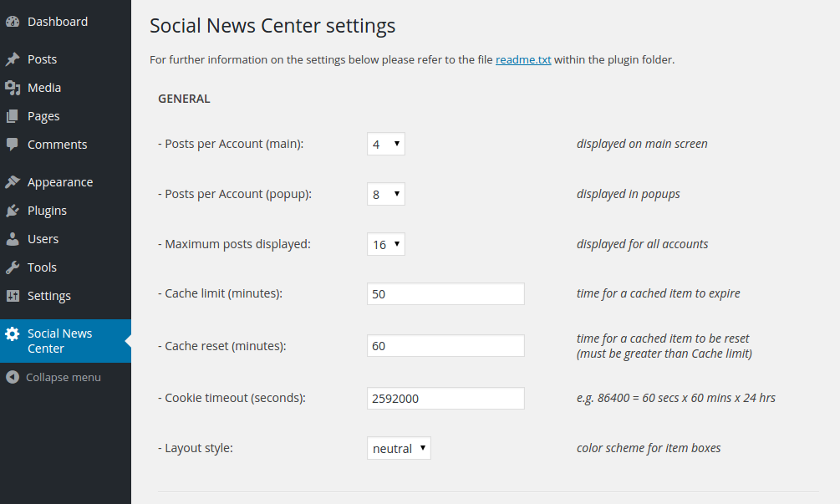Click the Dashboard gauge icon
The width and height of the screenshot is (840, 504).
coord(13,22)
